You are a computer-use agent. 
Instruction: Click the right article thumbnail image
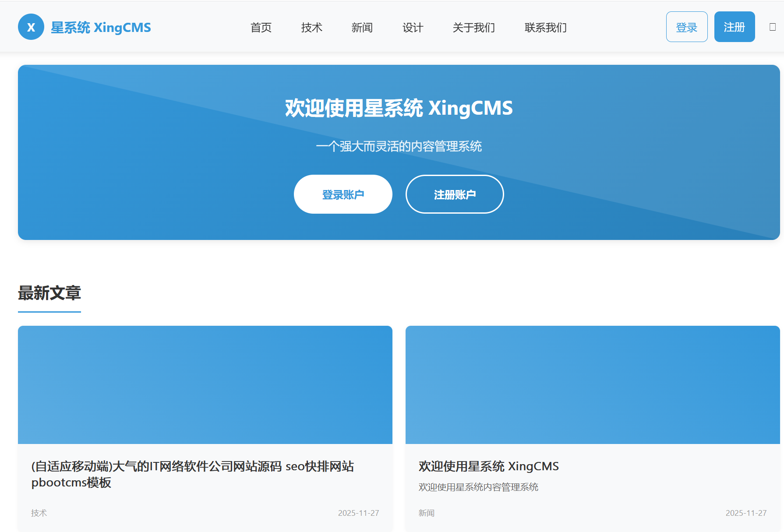[x=593, y=385]
